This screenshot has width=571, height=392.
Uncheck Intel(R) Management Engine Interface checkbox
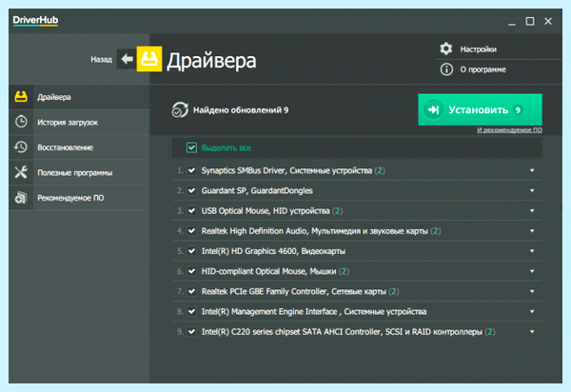tap(191, 311)
